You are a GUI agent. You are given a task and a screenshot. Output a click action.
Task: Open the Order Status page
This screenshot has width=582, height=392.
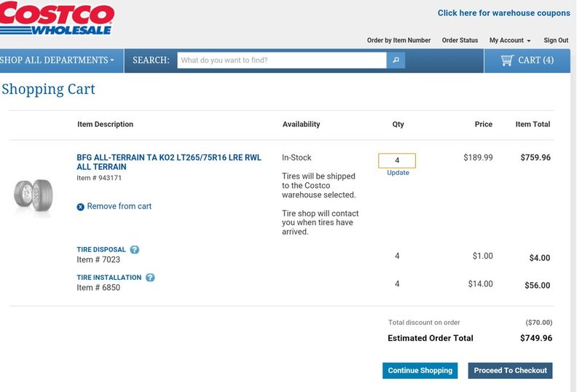click(x=460, y=41)
